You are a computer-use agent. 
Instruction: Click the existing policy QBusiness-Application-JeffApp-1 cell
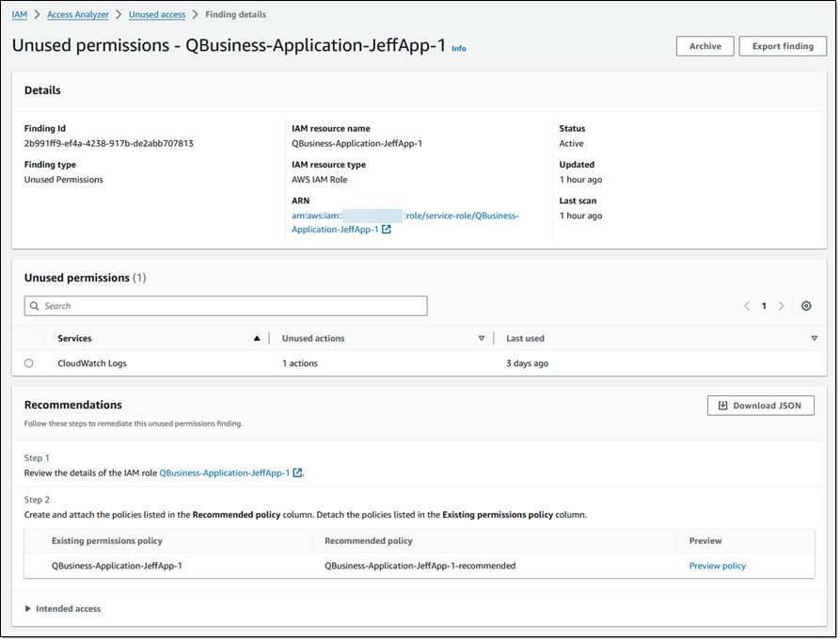(x=117, y=566)
